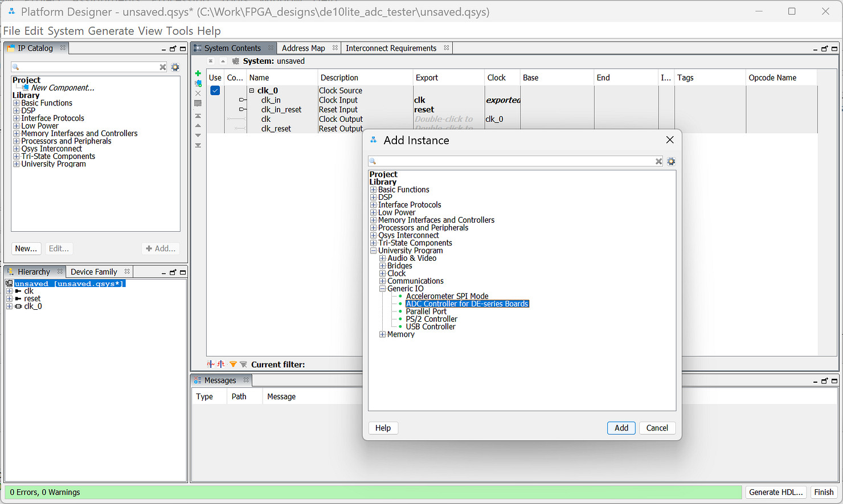The height and width of the screenshot is (504, 843).
Task: Switch to the Address Map tab
Action: click(303, 48)
